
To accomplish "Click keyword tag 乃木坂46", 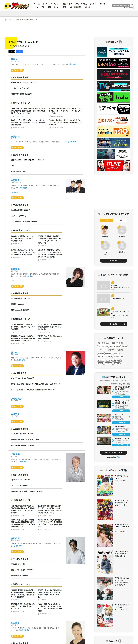I will (x=117, y=364).
